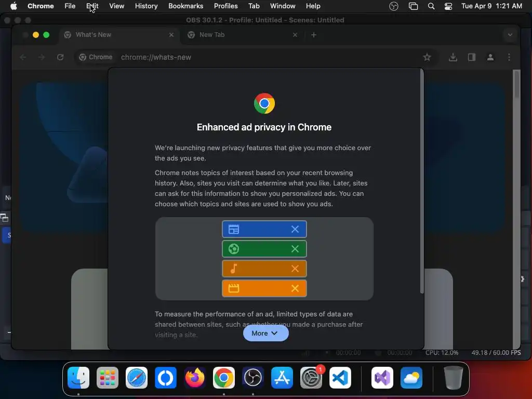The image size is (532, 399).
Task: Click the date and time in menu bar
Action: (491, 6)
